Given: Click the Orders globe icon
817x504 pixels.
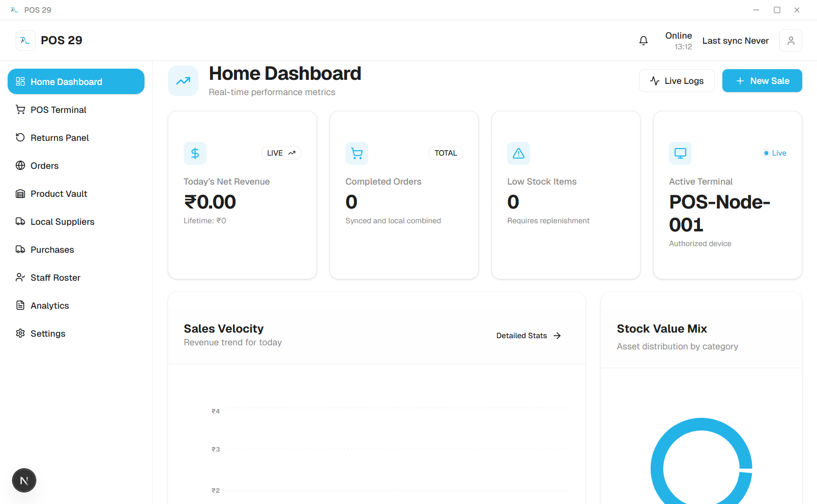Looking at the screenshot, I should [20, 165].
